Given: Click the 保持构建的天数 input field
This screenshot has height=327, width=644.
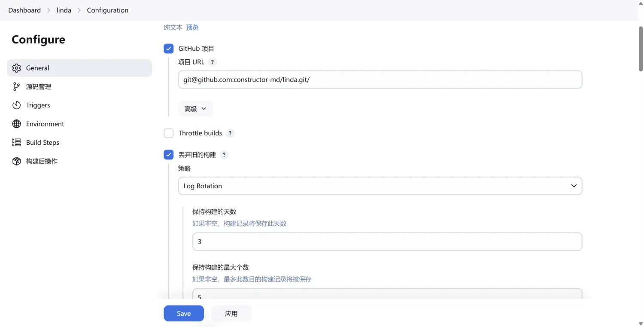Looking at the screenshot, I should (x=386, y=242).
